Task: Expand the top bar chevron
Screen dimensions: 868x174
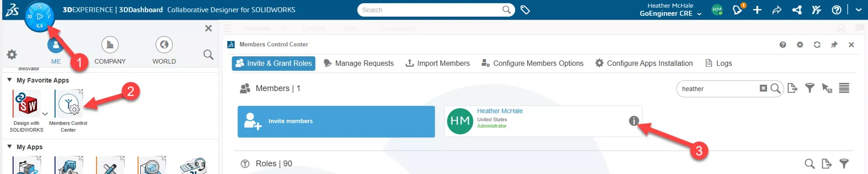Action: (x=858, y=10)
